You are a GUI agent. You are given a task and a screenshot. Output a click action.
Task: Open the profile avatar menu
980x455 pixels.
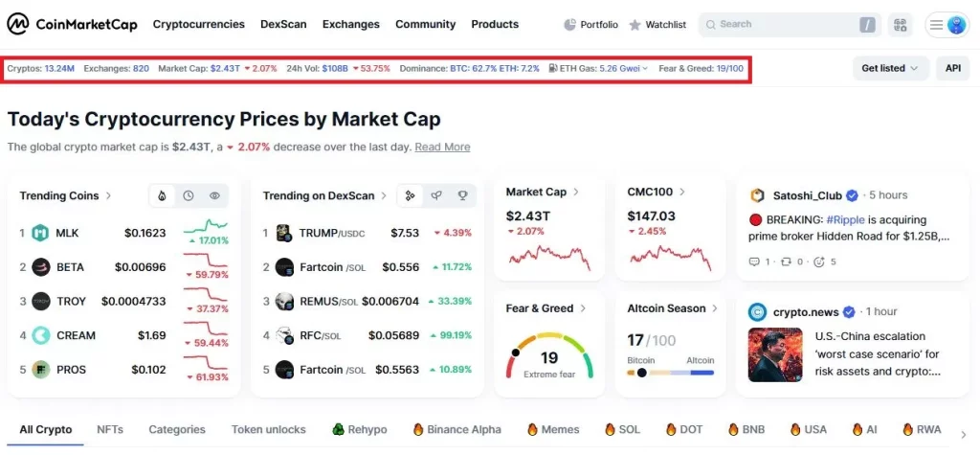956,25
